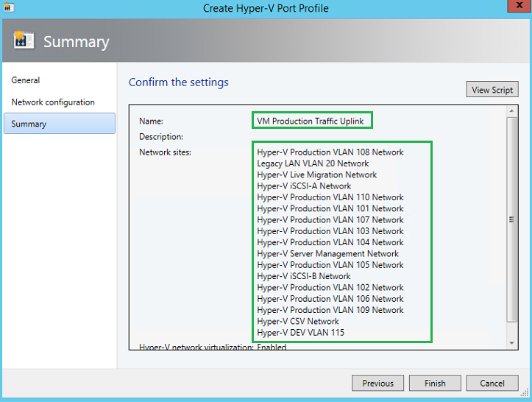532x402 pixels.
Task: Click the 'Create Hyper-V Port Profile' title text
Action: (x=266, y=8)
